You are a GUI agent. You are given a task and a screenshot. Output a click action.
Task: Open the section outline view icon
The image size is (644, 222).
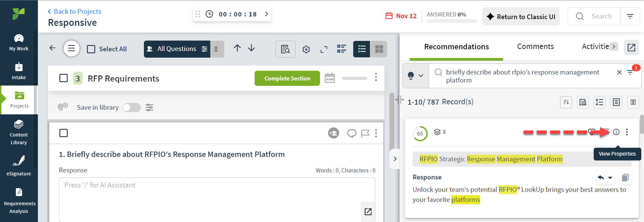coord(341,49)
